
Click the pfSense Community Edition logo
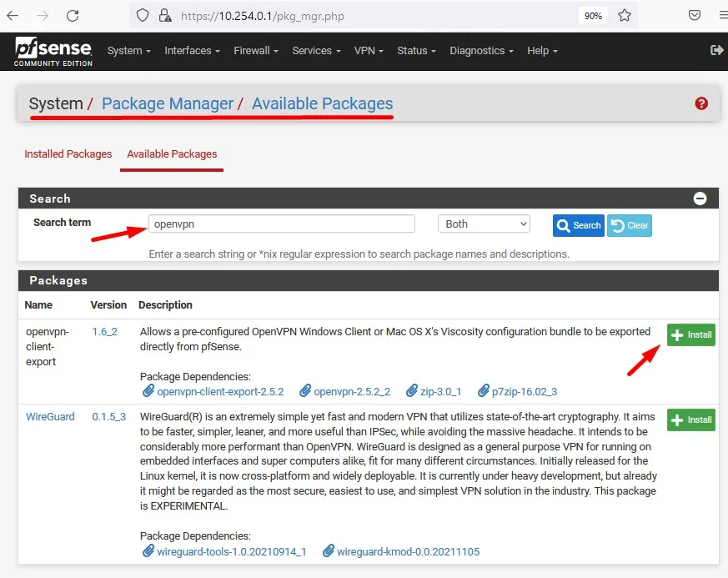tap(53, 51)
